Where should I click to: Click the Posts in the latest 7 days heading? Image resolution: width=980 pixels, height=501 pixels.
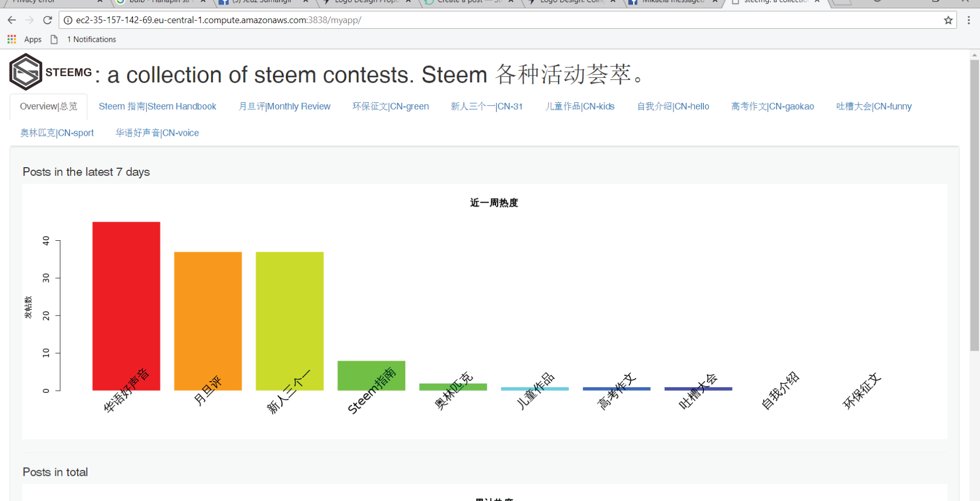pos(86,172)
